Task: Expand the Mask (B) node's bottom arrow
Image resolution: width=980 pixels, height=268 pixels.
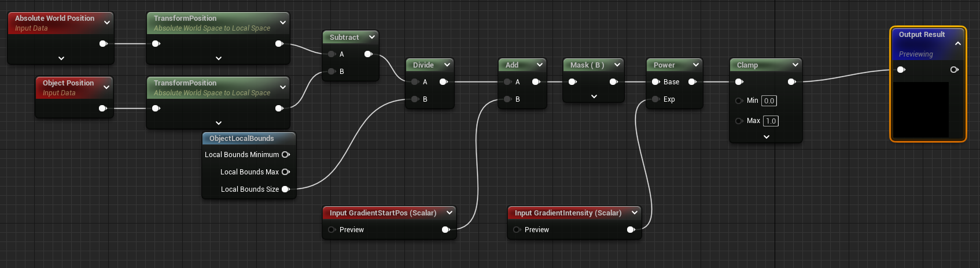Action: (x=594, y=96)
